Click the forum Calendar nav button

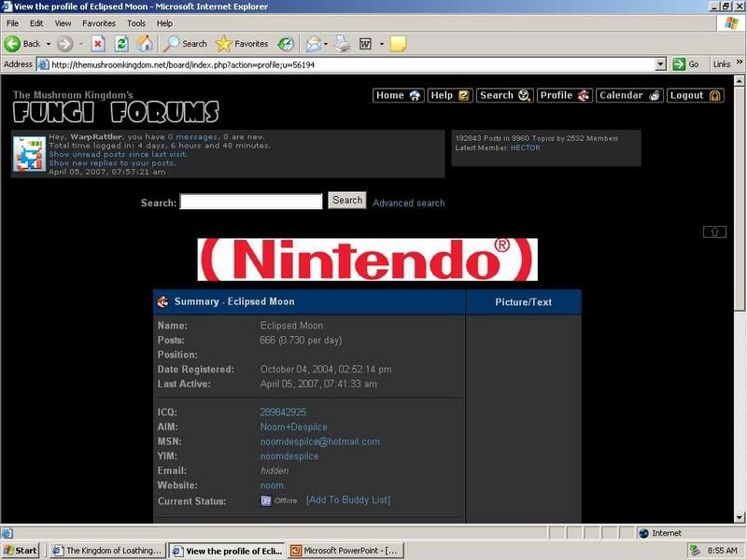tap(629, 95)
